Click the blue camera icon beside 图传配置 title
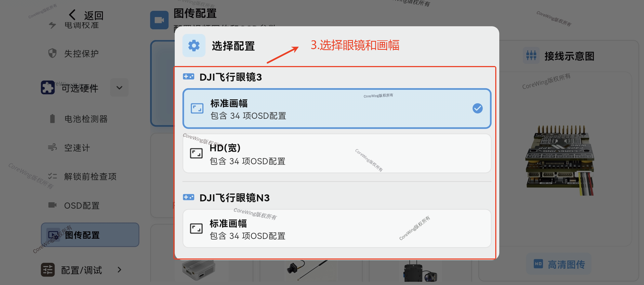 tap(159, 20)
